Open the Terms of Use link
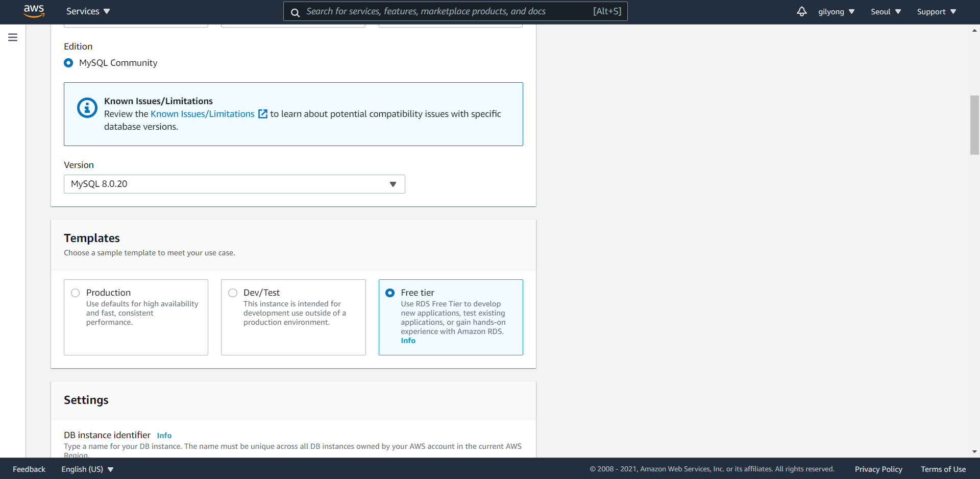 coord(943,469)
